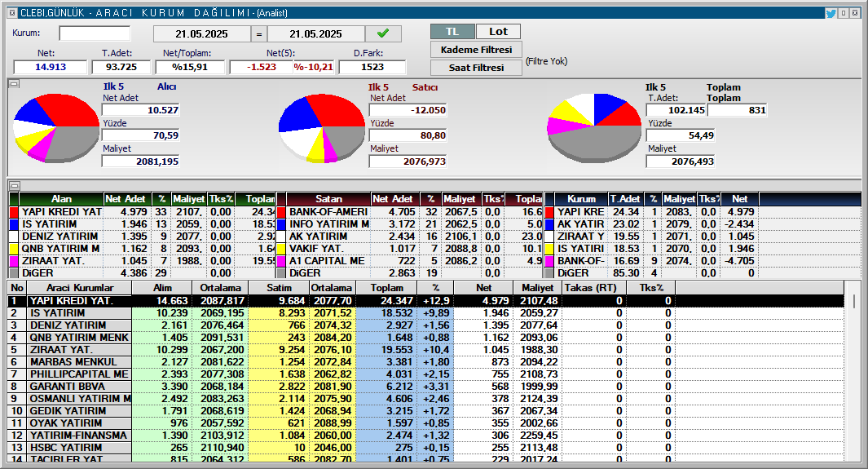The height and width of the screenshot is (469, 868).
Task: Click the T.Adet value 93.725
Action: 121,67
